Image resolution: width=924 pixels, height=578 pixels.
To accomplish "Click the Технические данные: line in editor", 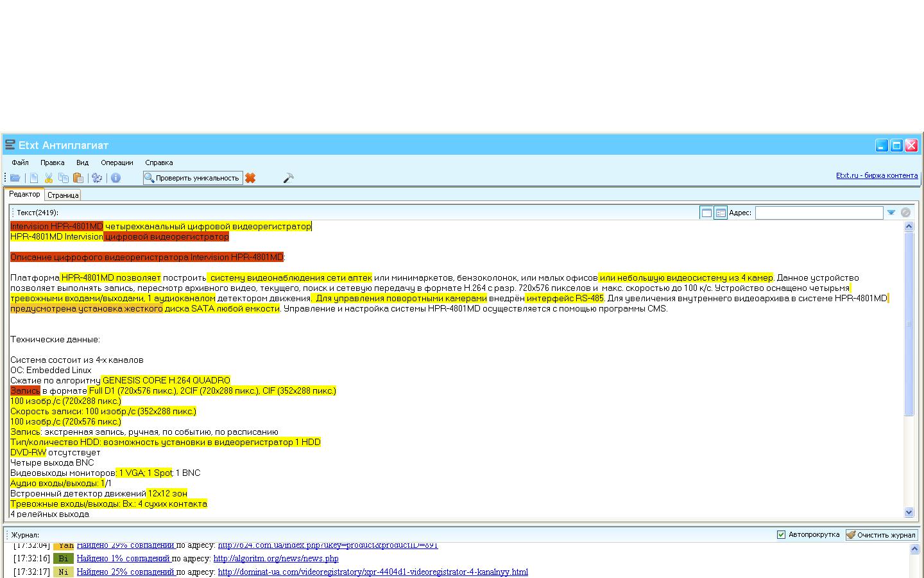I will tap(55, 339).
